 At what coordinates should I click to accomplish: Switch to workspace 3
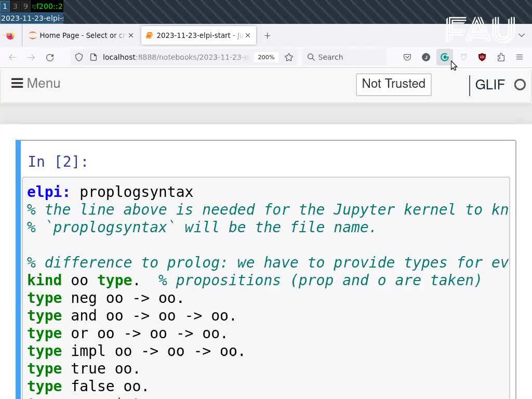[15, 6]
